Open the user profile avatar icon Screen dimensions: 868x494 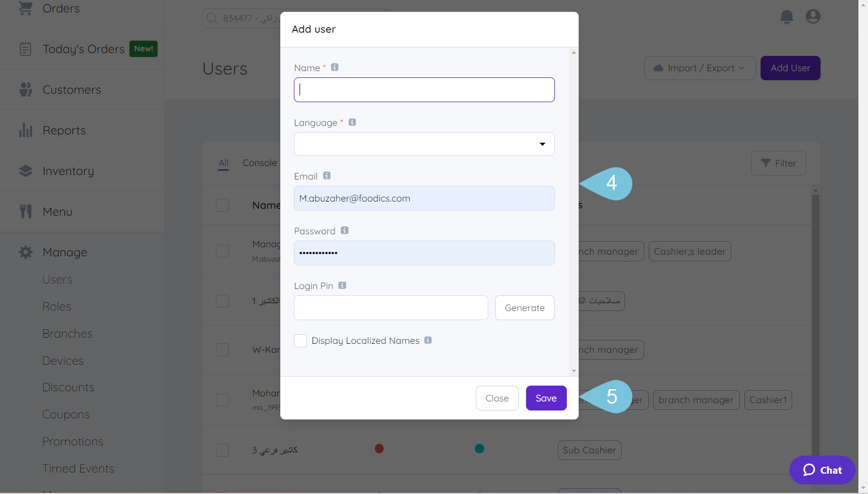(813, 17)
